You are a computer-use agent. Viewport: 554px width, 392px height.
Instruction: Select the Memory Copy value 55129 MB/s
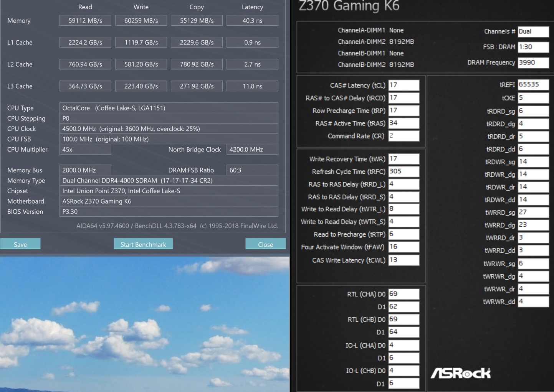197,20
